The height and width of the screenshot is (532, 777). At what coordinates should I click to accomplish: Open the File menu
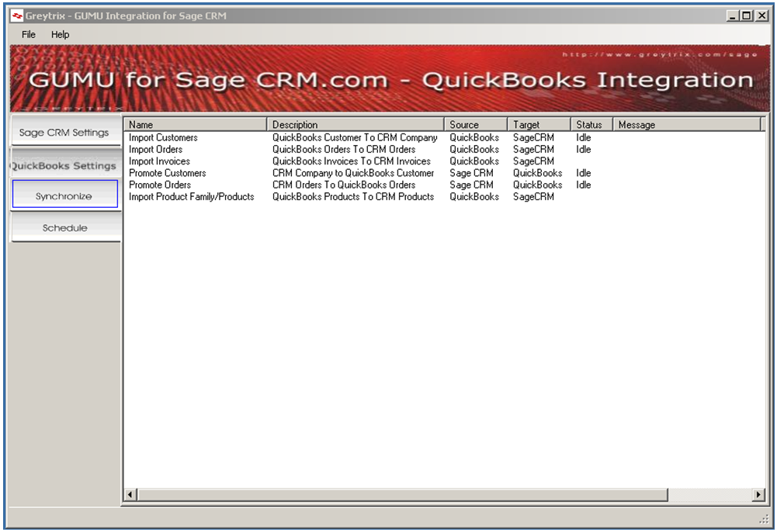[x=28, y=35]
